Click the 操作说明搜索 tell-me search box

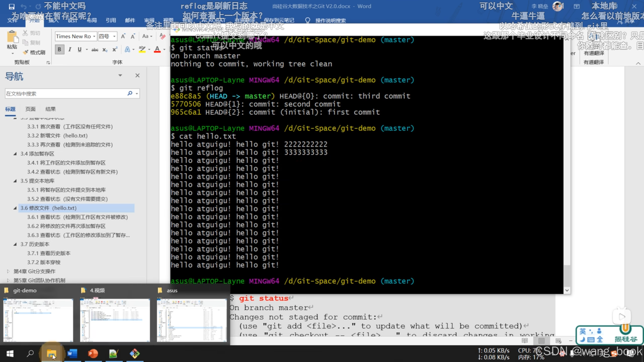pyautogui.click(x=330, y=20)
